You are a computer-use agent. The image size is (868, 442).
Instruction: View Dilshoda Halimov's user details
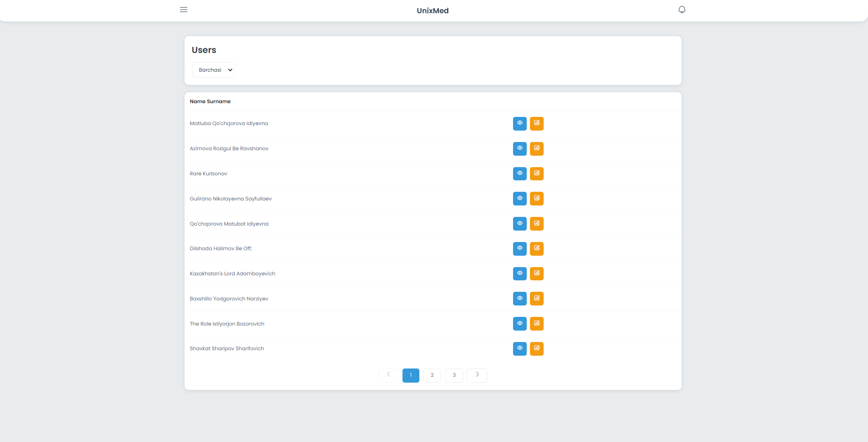(x=519, y=248)
